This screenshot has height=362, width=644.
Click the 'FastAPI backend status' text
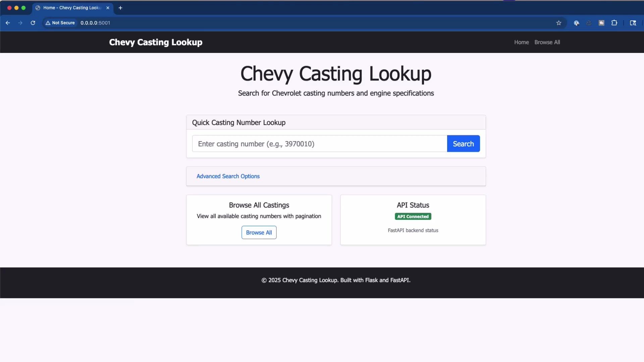[x=413, y=230]
